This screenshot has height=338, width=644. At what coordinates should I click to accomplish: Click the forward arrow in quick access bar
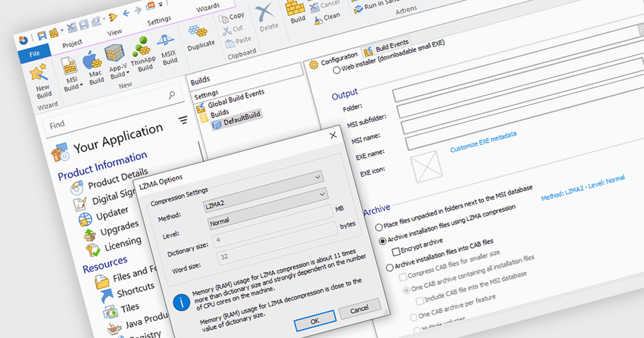coord(138,10)
